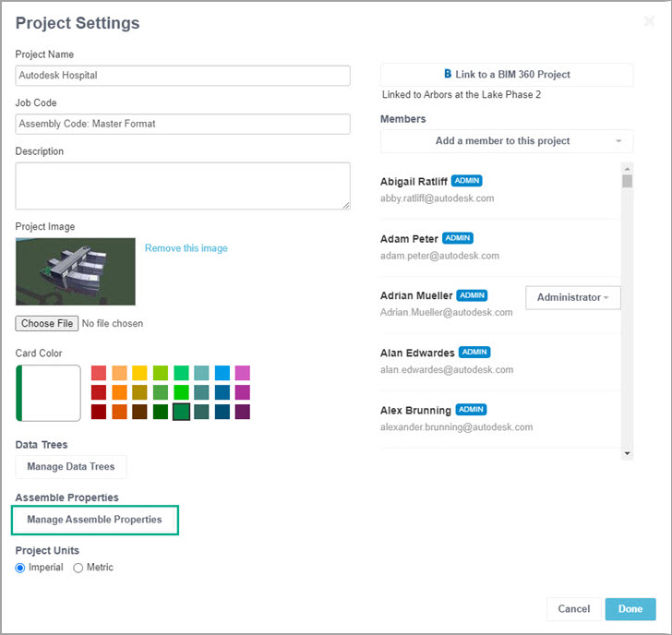Cancel the project settings changes
This screenshot has height=635, width=672.
pos(573,609)
